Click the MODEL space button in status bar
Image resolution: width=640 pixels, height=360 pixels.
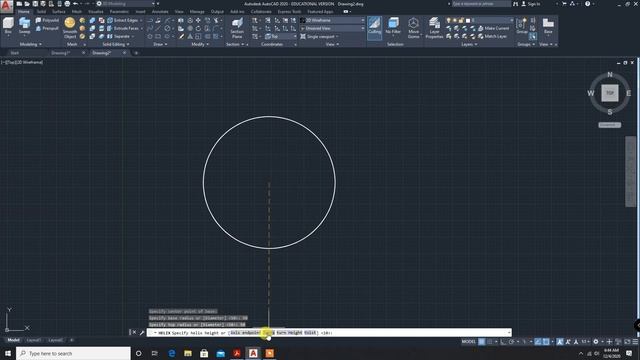pos(469,341)
